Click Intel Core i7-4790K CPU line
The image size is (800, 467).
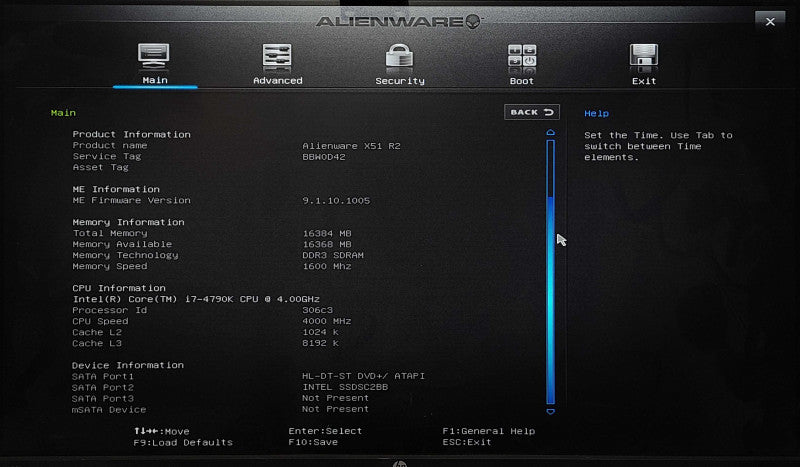pyautogui.click(x=196, y=299)
